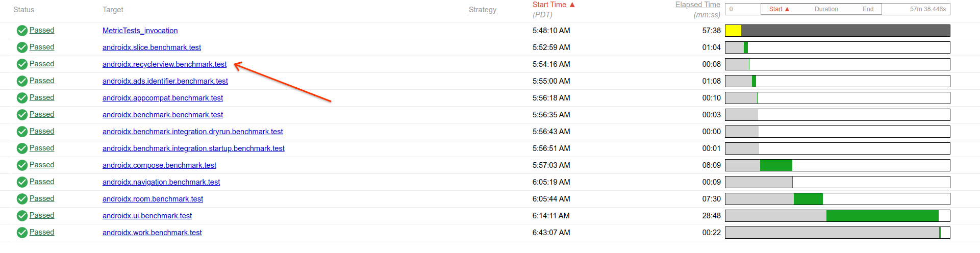
Task: Click the passed icon for androidx.work.benchmark.test
Action: (x=22, y=233)
